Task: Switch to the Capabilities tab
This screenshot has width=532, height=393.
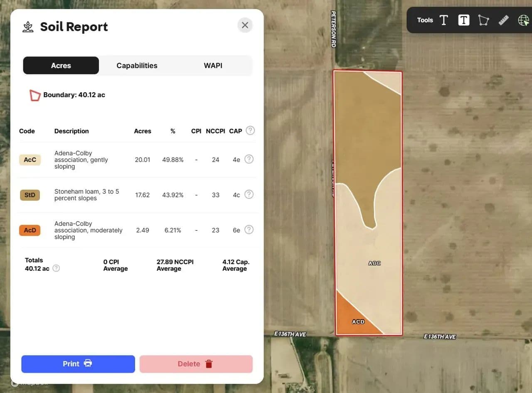Action: point(137,66)
